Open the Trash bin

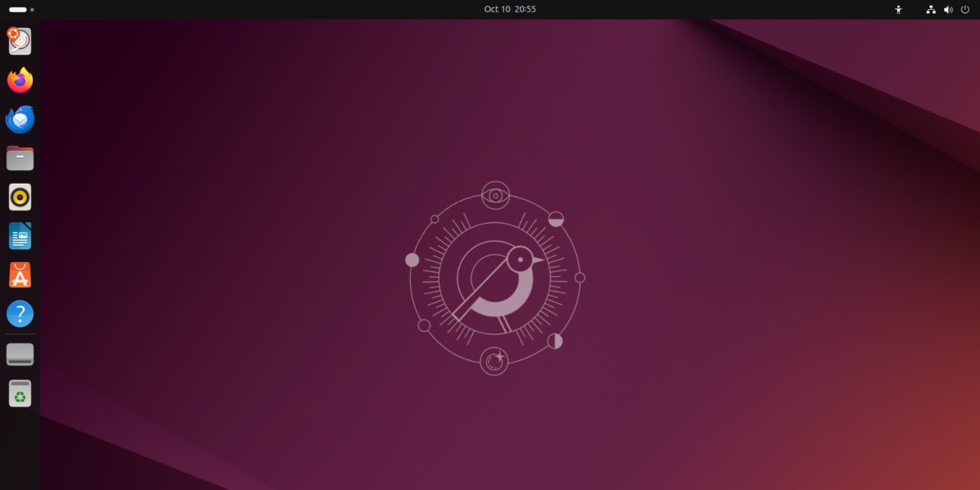[20, 394]
